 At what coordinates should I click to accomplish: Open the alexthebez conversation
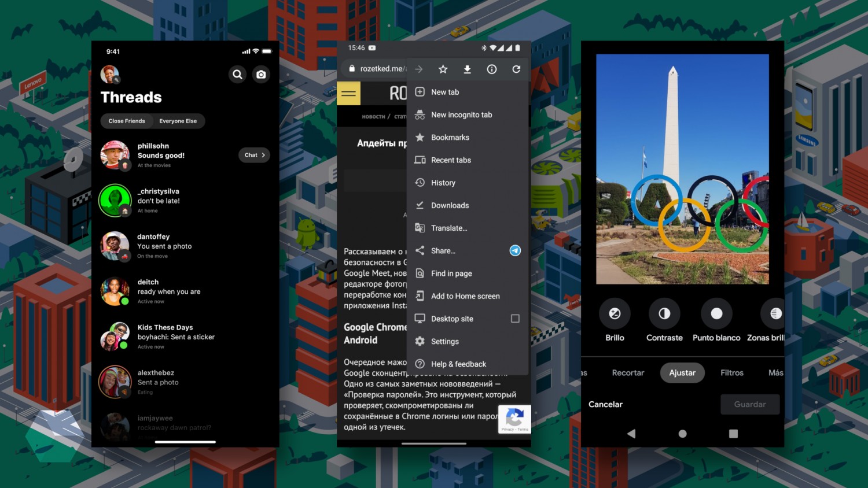pyautogui.click(x=185, y=382)
